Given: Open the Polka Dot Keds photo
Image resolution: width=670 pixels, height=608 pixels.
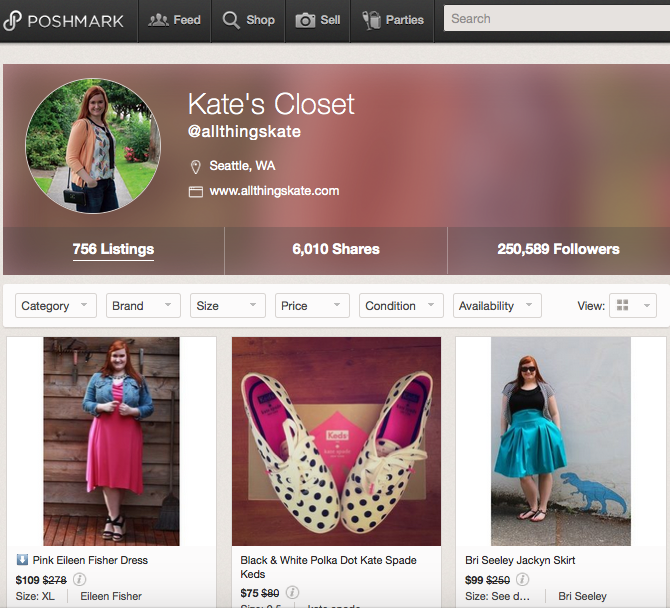Looking at the screenshot, I should (336, 441).
